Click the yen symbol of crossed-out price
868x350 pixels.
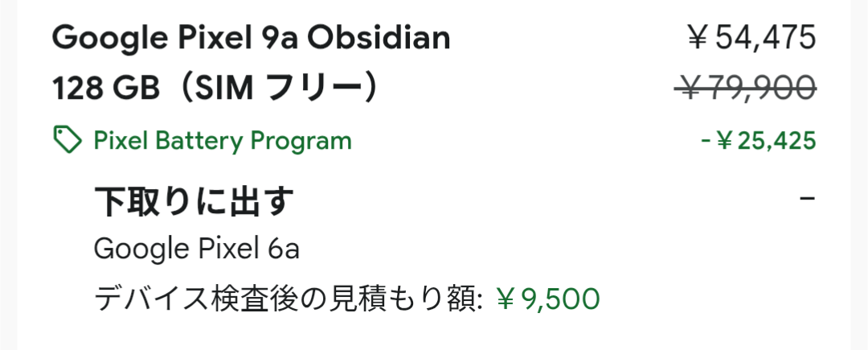(x=691, y=86)
